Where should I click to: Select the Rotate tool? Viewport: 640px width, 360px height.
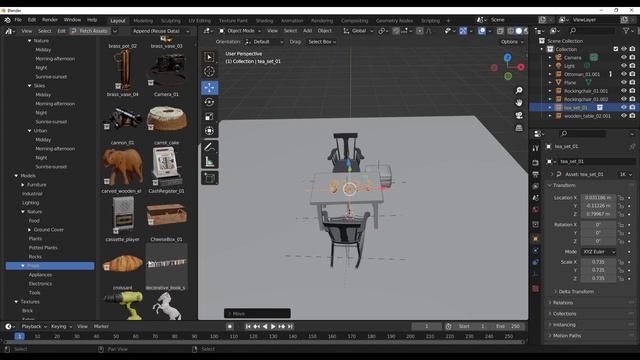click(x=209, y=102)
